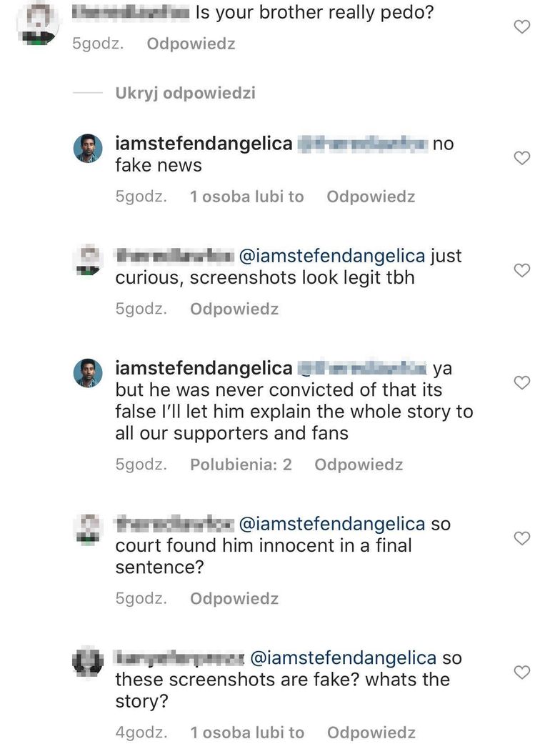Tap the heart beside the "no fake news" reply

tap(522, 158)
